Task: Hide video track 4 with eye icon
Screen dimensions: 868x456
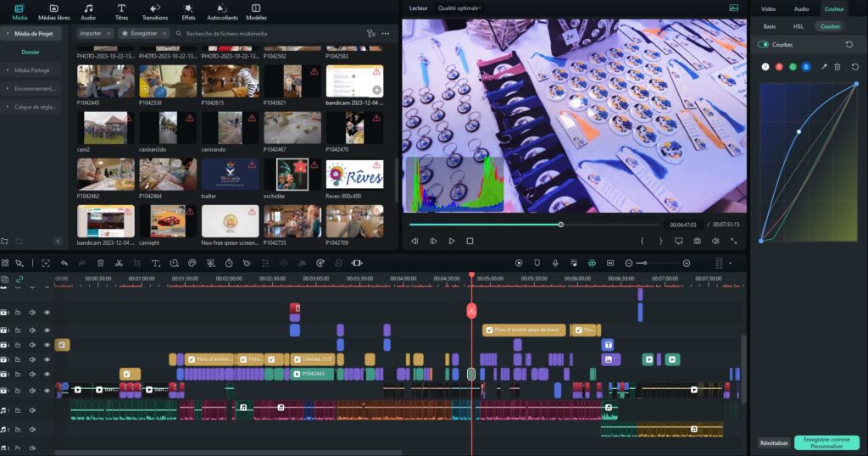Action: point(47,345)
